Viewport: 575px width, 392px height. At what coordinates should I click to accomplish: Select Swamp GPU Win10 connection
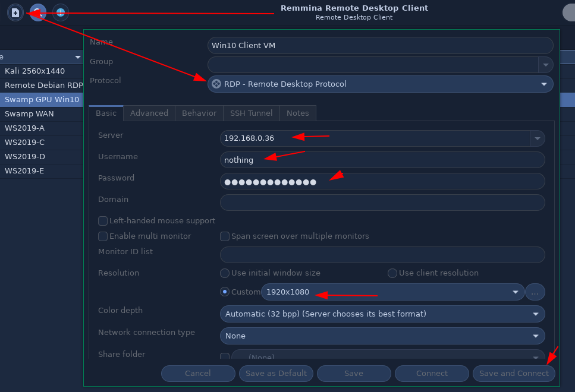click(42, 100)
